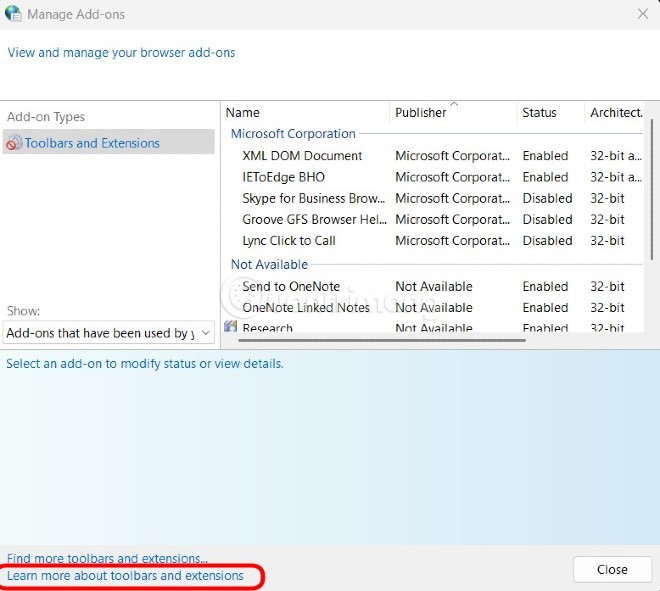Open Find more toolbars and extensions link
This screenshot has width=660, height=591.
coord(107,558)
